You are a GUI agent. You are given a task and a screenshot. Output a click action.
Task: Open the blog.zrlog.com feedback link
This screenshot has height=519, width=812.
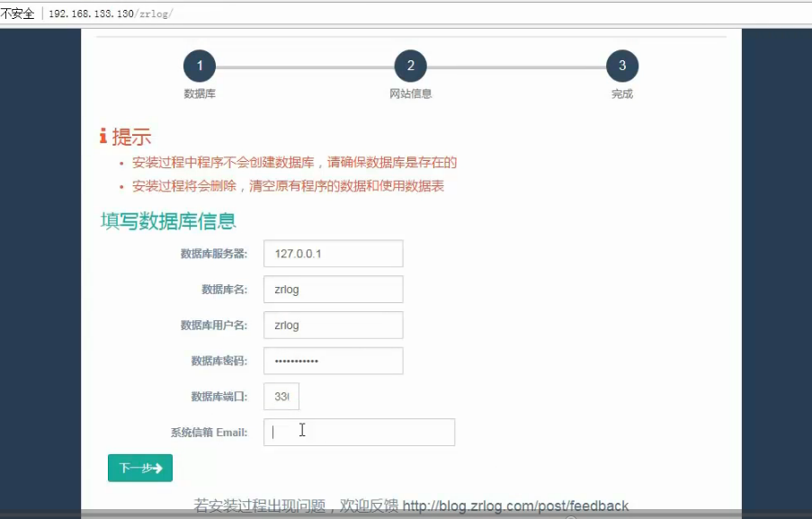(515, 506)
